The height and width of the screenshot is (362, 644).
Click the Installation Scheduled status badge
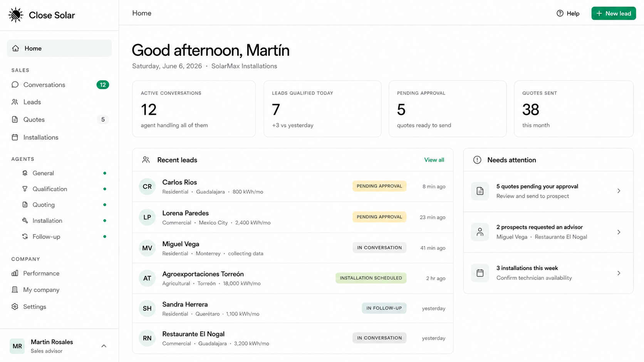371,278
